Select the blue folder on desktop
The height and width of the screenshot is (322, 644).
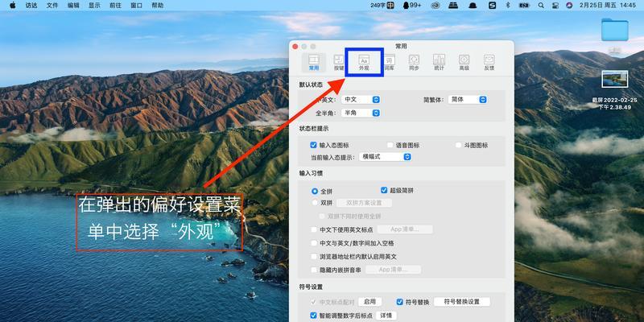point(615,30)
